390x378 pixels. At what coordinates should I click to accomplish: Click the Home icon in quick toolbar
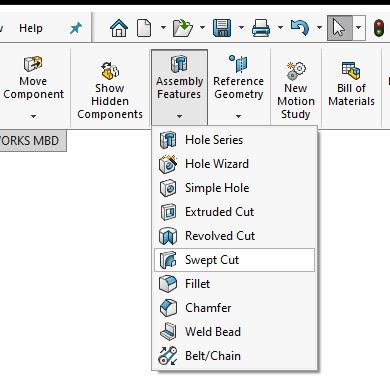tap(119, 28)
